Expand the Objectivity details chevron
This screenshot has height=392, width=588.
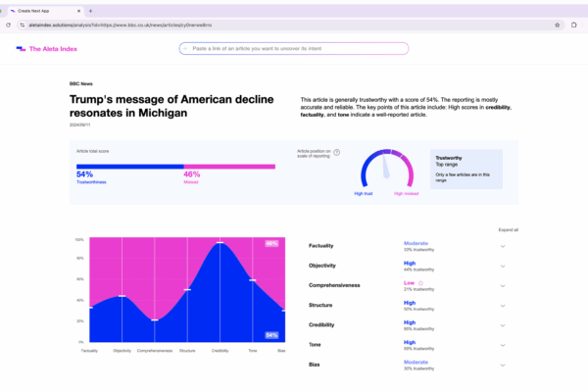pos(503,266)
